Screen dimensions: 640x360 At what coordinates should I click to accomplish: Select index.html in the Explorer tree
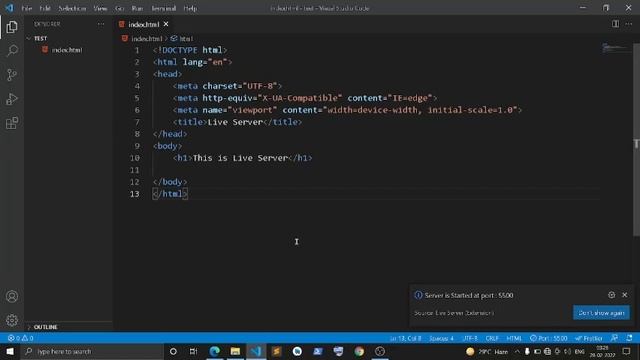pyautogui.click(x=67, y=50)
